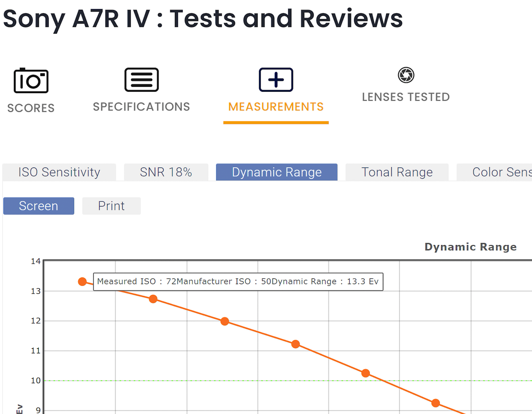Click the chart data point at 12 Ev
The width and height of the screenshot is (532, 414).
(225, 321)
